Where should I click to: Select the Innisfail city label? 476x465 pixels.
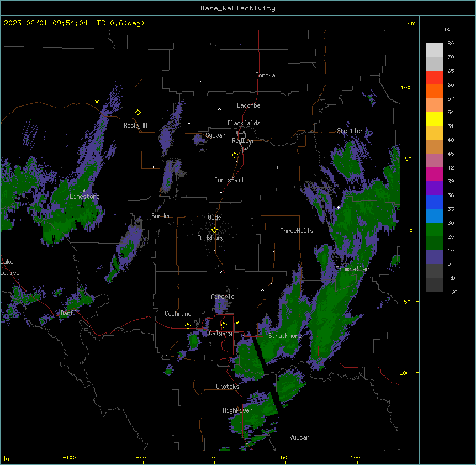pos(229,180)
